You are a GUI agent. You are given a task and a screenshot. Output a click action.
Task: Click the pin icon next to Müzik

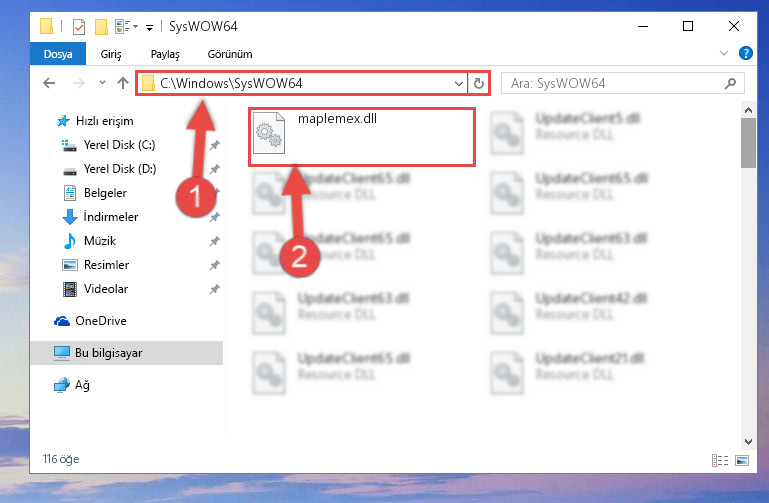point(214,241)
